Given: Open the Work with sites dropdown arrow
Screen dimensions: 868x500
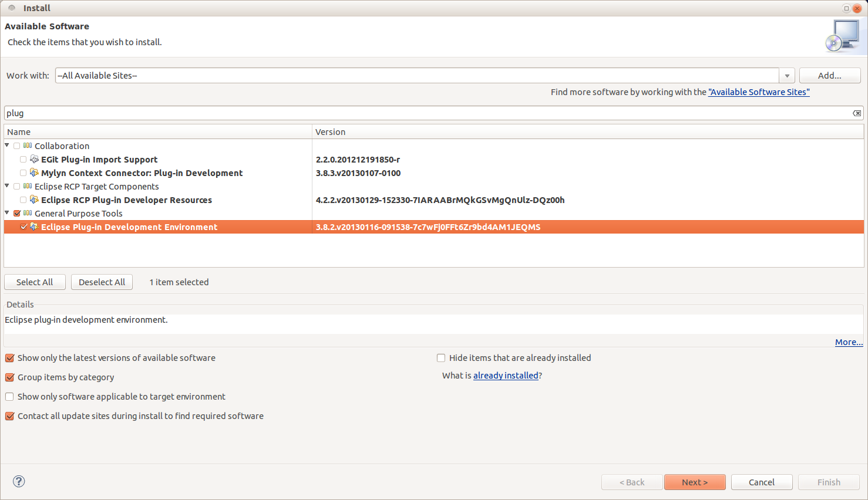Looking at the screenshot, I should tap(787, 76).
